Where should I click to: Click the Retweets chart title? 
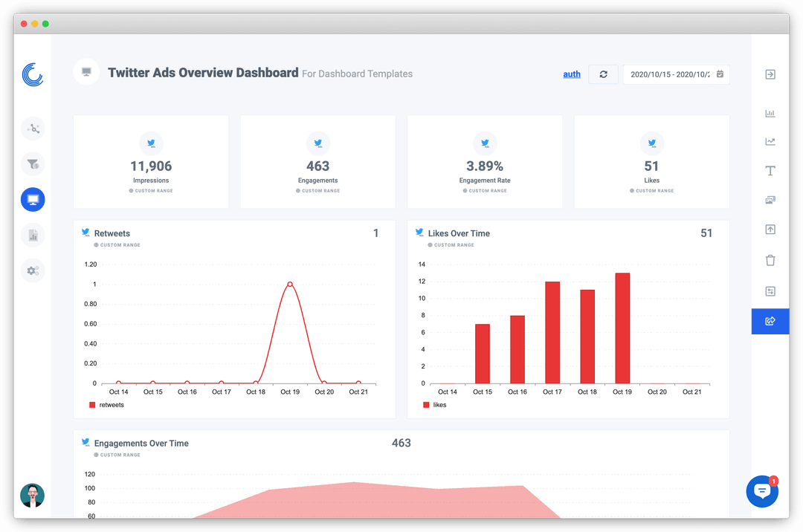[112, 233]
